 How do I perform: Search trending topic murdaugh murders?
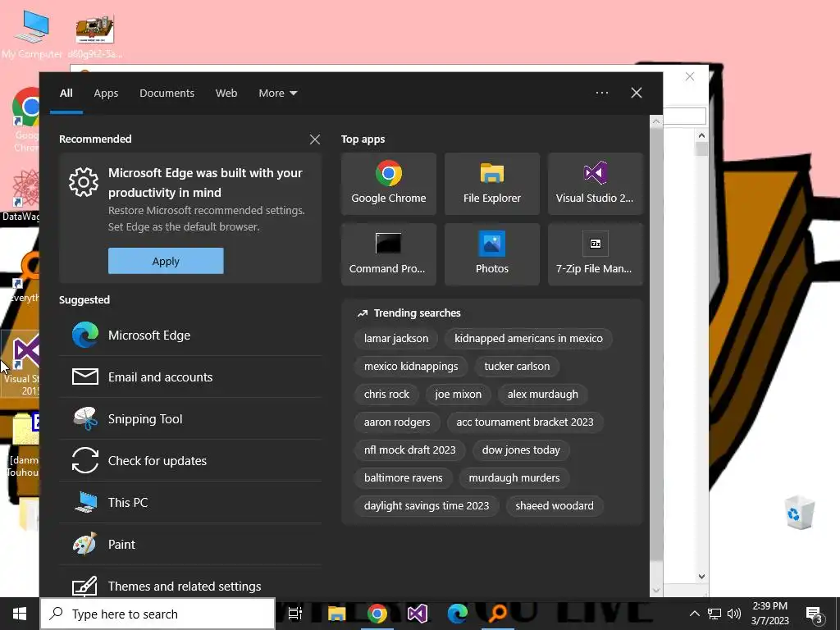pyautogui.click(x=514, y=478)
